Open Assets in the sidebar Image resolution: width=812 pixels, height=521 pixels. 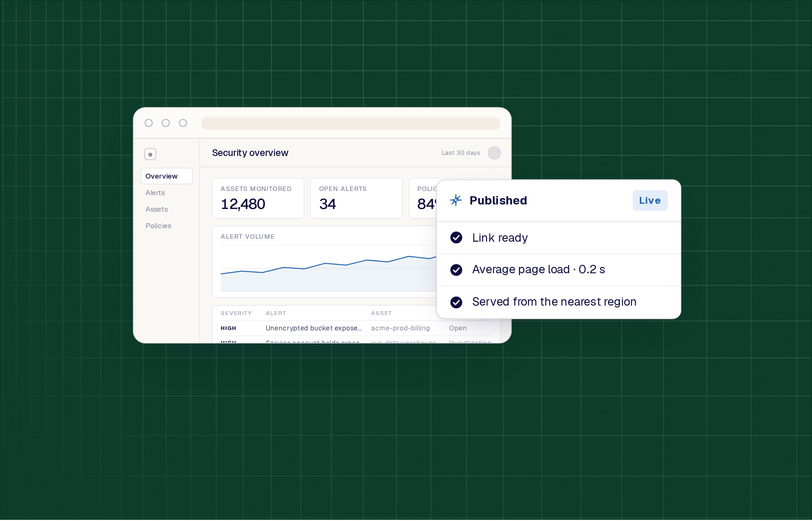(157, 209)
